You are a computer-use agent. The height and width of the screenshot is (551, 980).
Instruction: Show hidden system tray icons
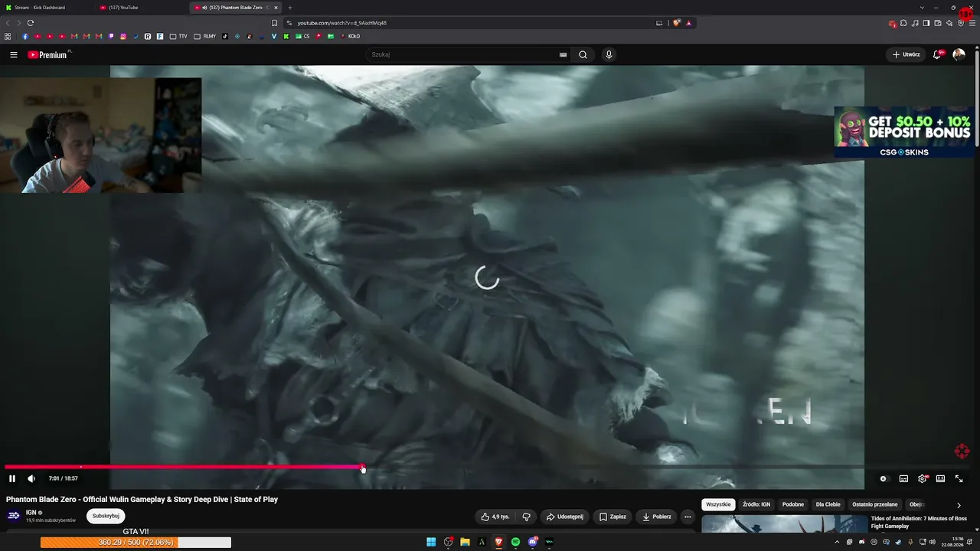(x=837, y=542)
